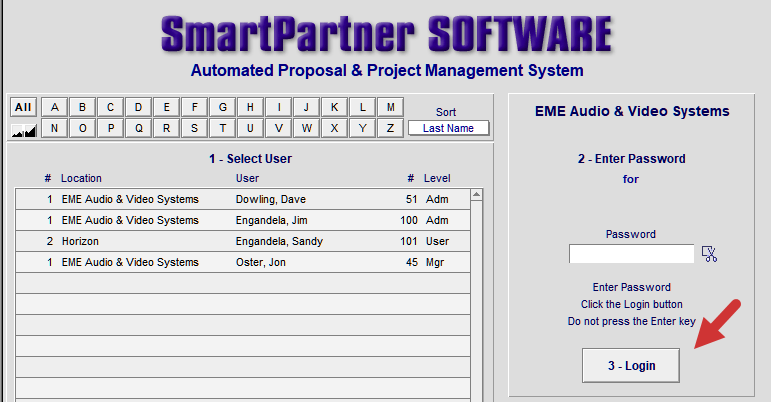Filter users by letter G
771x402 pixels.
coord(223,107)
